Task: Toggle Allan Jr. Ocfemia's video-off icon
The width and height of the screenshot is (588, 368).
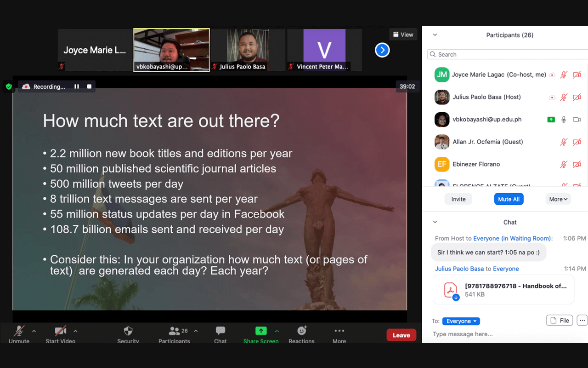Action: pos(577,142)
